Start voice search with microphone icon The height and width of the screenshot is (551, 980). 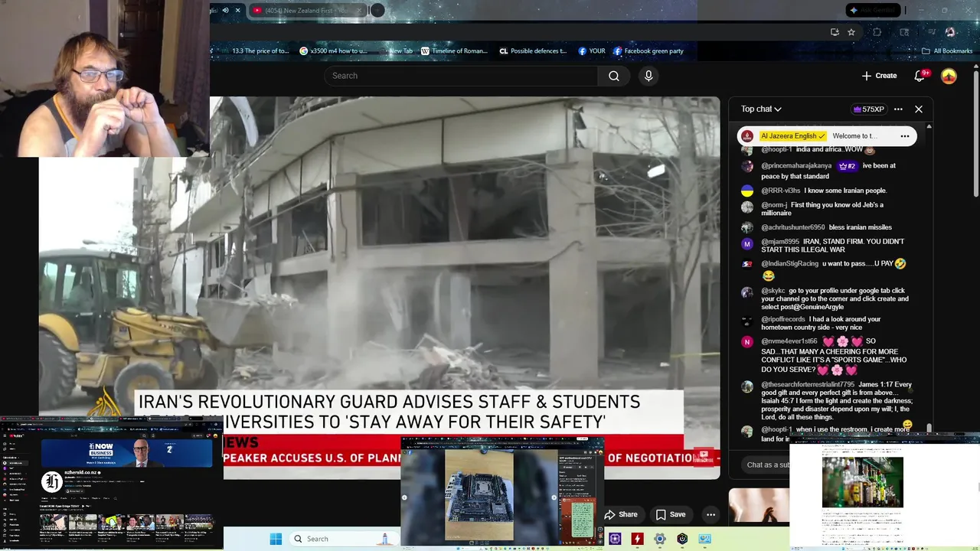648,76
